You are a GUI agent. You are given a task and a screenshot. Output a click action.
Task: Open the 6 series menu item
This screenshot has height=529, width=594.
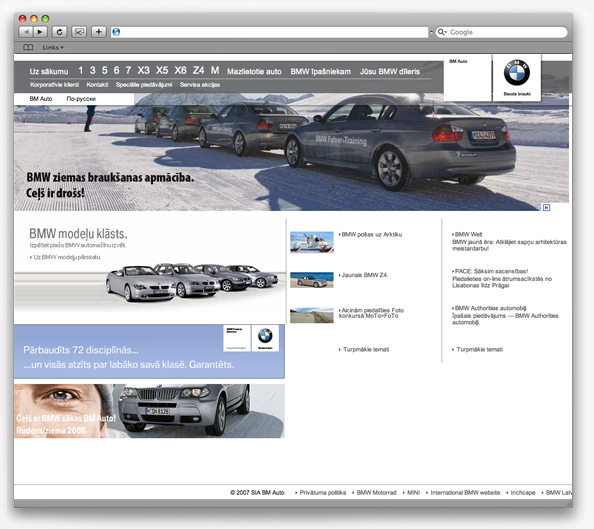coord(116,70)
